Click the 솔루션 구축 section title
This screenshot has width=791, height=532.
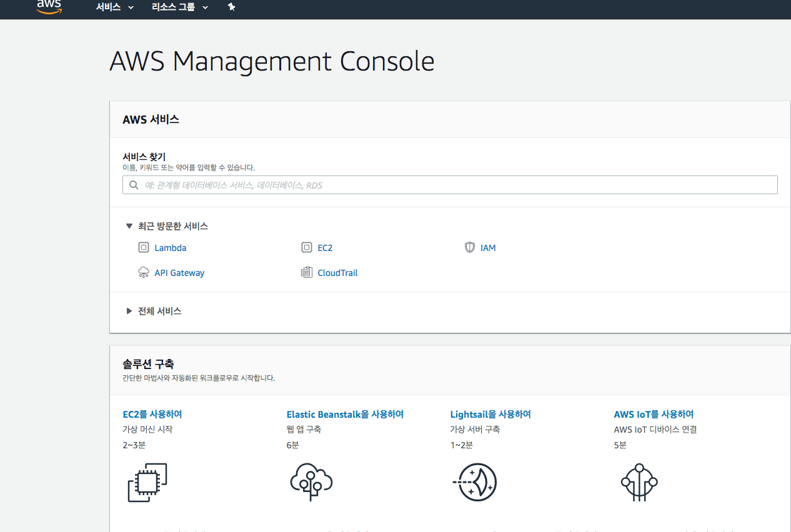coord(148,363)
